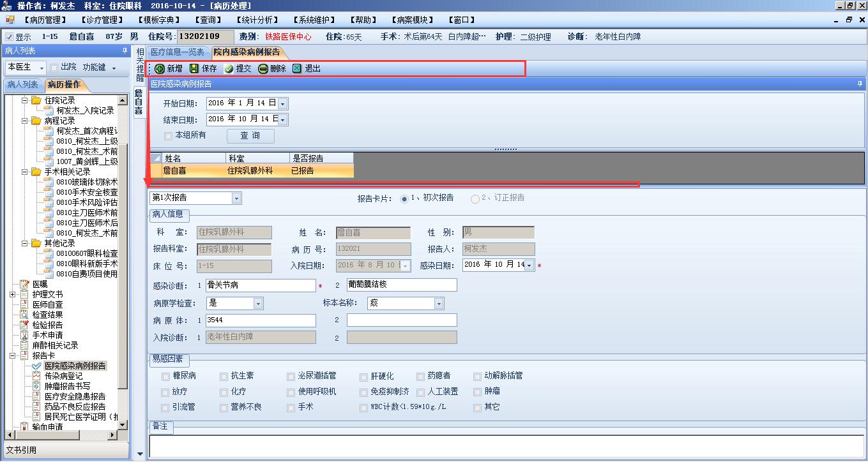Open the 病原学检查 dropdown
Viewport: 868px width, 462px height.
coord(258,304)
